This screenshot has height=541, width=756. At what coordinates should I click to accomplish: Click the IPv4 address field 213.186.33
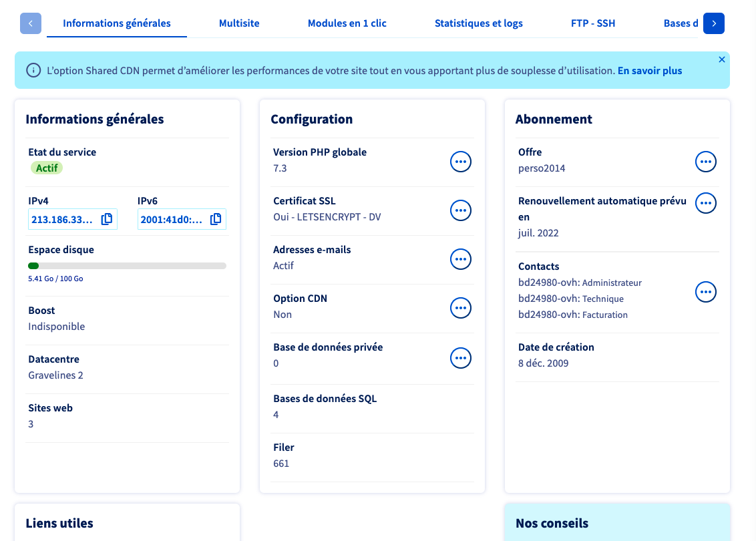pos(63,219)
